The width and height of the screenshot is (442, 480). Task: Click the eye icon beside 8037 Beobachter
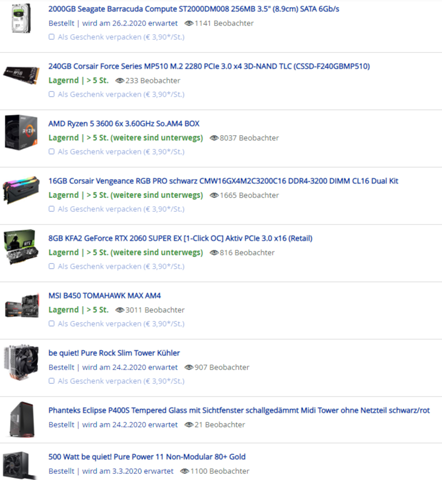pos(214,138)
